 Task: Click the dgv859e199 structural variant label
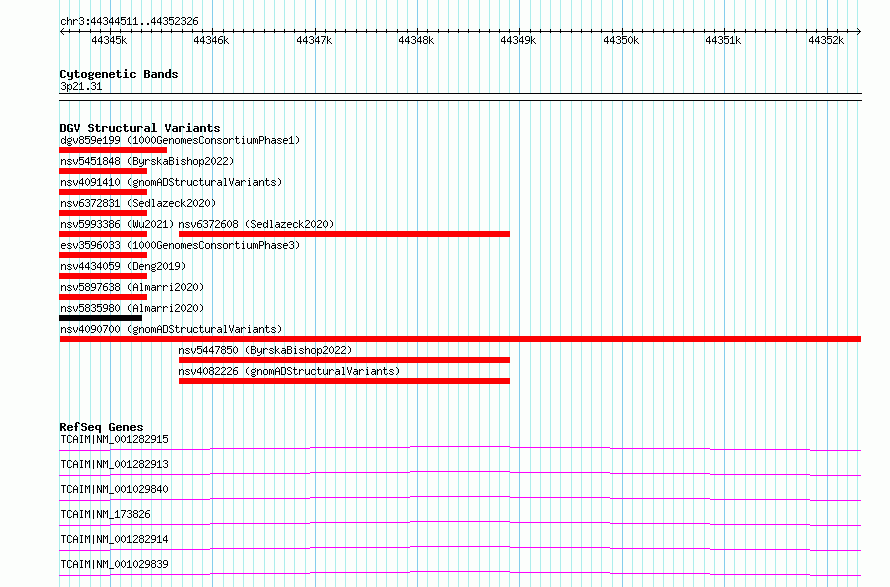(x=180, y=140)
